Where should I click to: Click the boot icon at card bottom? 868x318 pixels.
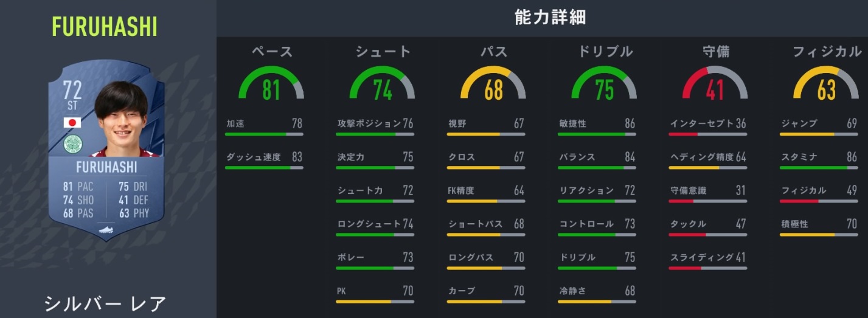(106, 230)
